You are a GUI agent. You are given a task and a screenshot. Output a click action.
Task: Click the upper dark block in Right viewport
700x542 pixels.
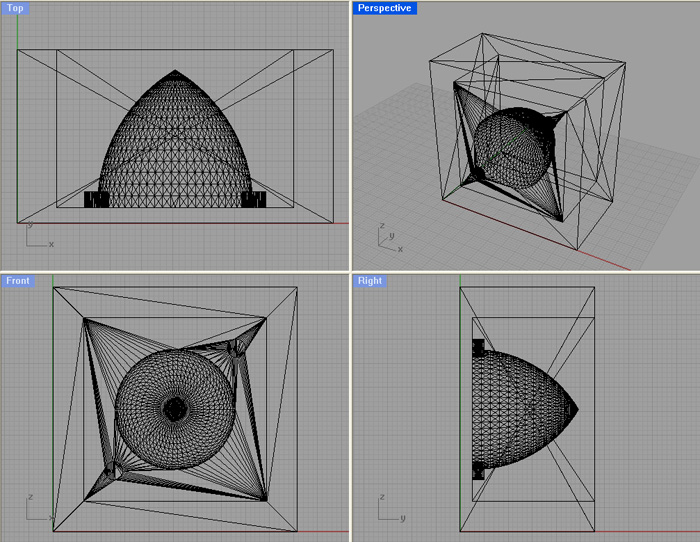[x=477, y=349]
